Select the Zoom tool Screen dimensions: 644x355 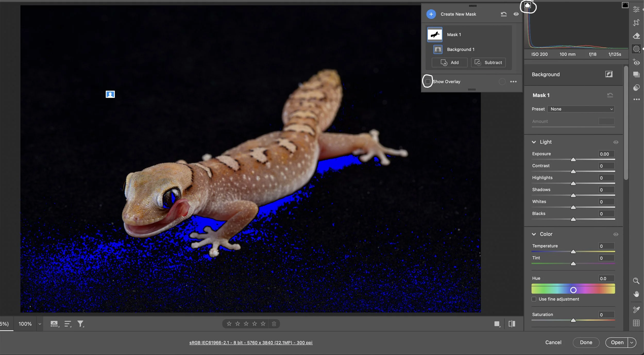pyautogui.click(x=636, y=281)
